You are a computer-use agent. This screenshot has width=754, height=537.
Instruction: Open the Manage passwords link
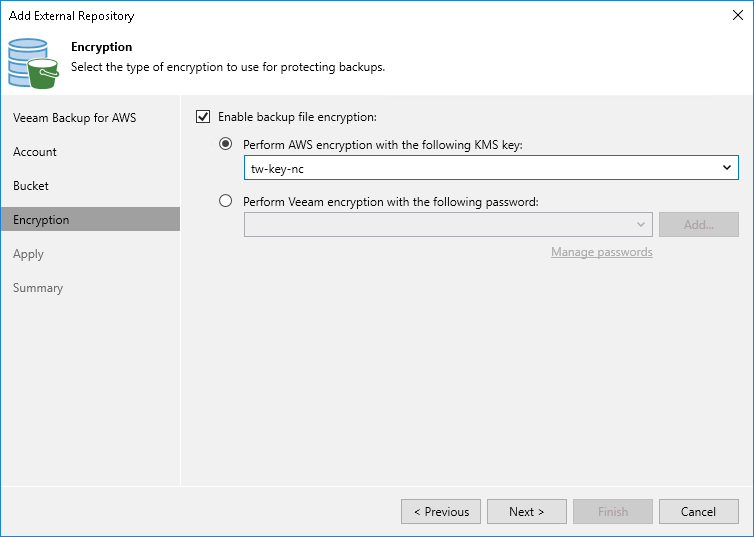[x=601, y=252]
